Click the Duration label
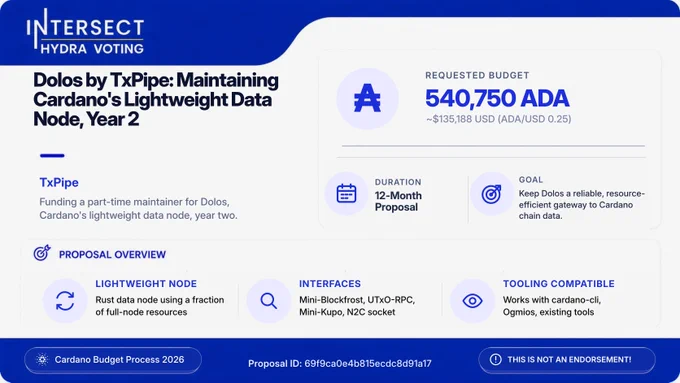The width and height of the screenshot is (680, 383). click(x=398, y=182)
